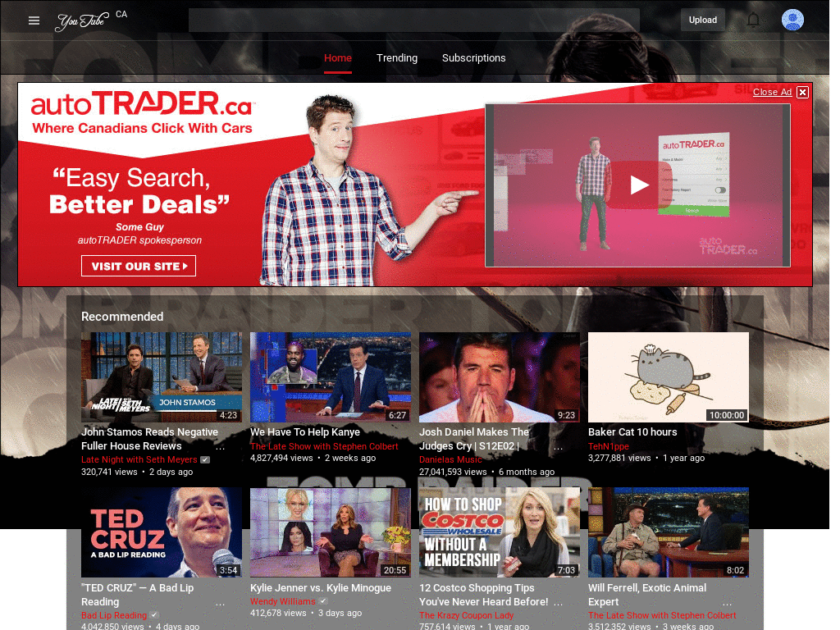
Task: Open John Stamos Late Night thumbnail
Action: tap(162, 377)
